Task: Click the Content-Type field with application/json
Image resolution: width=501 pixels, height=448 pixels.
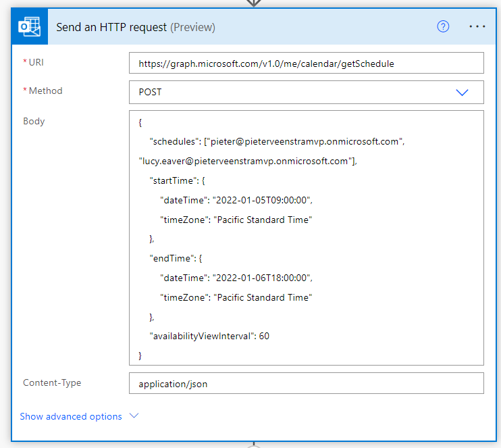Action: point(306,383)
